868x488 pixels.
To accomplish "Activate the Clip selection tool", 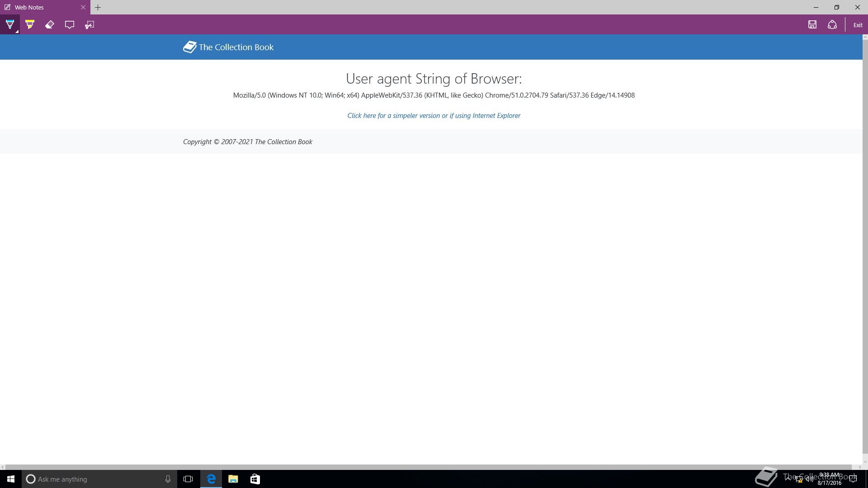I will pyautogui.click(x=90, y=25).
